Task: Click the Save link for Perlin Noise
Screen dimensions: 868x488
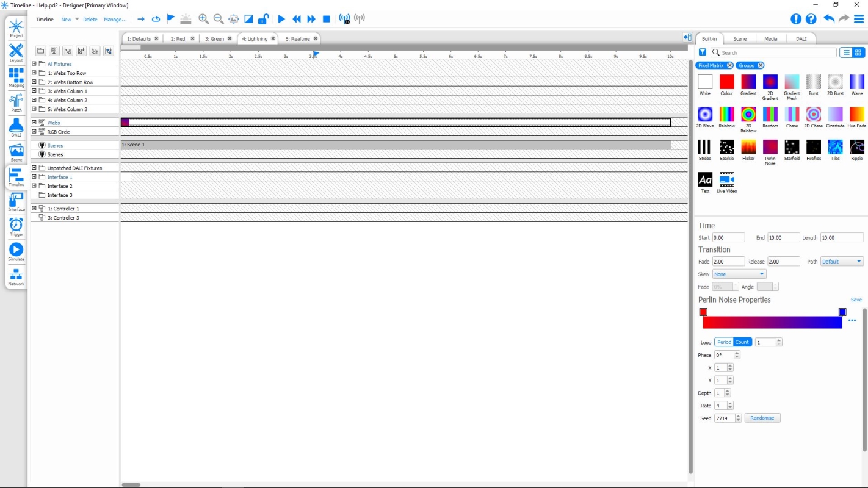Action: pos(856,300)
